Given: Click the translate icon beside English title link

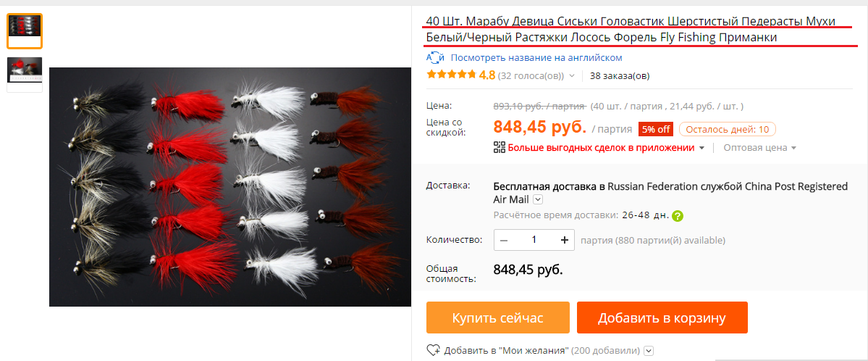Looking at the screenshot, I should tap(436, 58).
